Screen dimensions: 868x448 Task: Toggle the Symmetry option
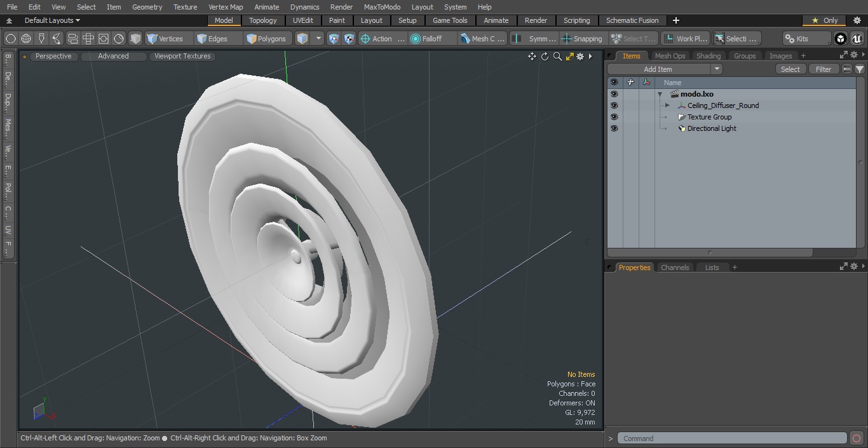click(534, 39)
